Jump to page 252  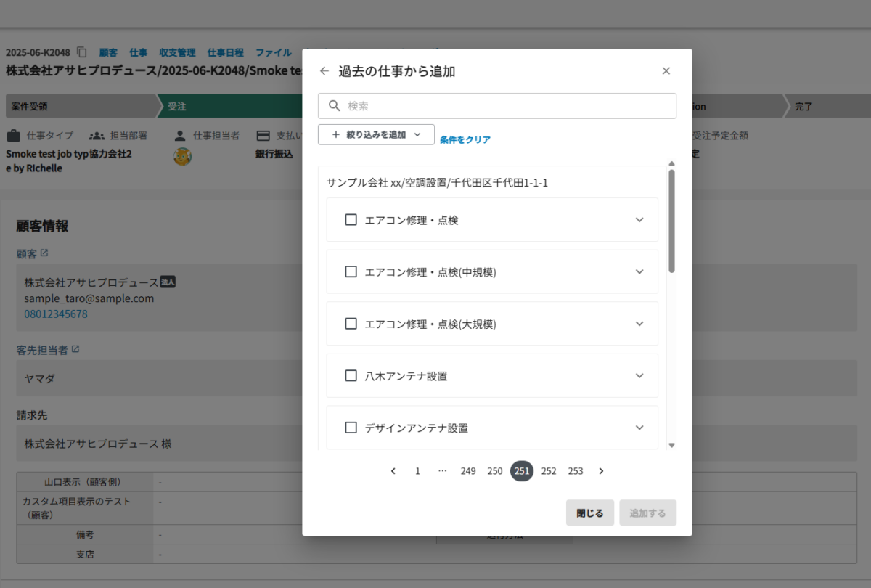pyautogui.click(x=549, y=471)
